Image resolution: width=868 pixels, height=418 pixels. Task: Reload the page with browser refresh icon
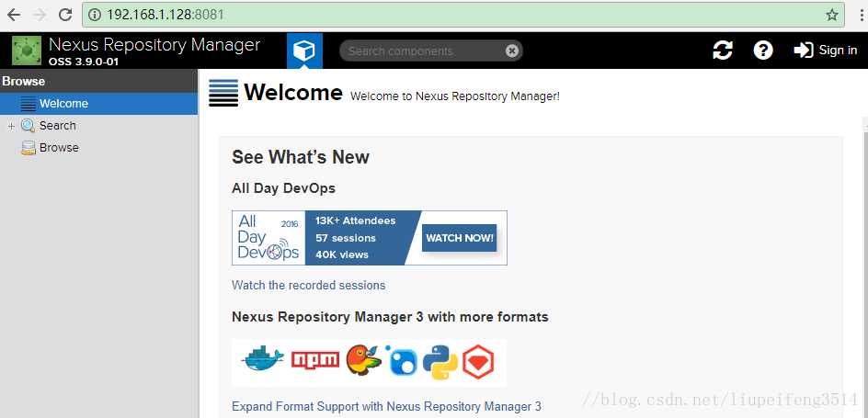point(65,15)
